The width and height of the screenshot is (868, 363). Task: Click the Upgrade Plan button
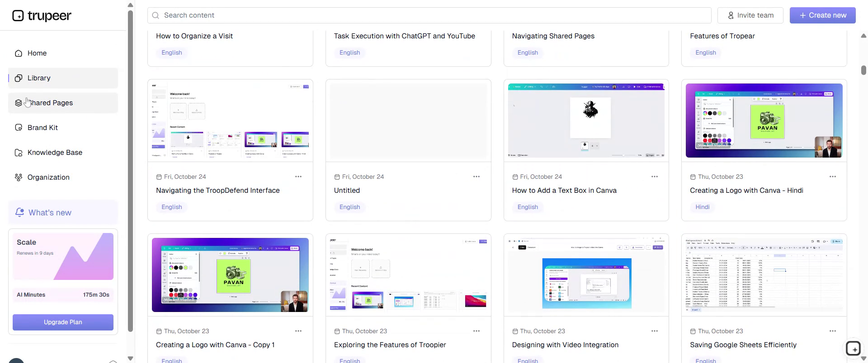pos(63,322)
